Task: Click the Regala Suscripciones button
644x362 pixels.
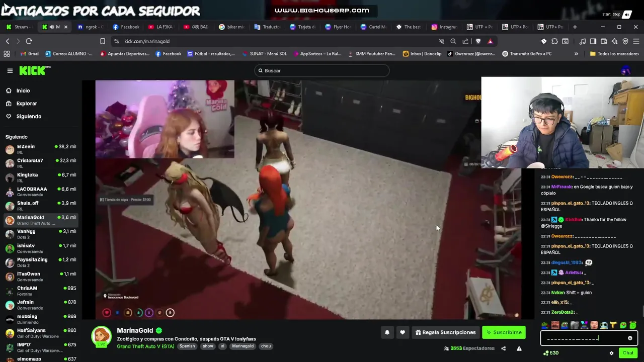Action: click(x=445, y=332)
